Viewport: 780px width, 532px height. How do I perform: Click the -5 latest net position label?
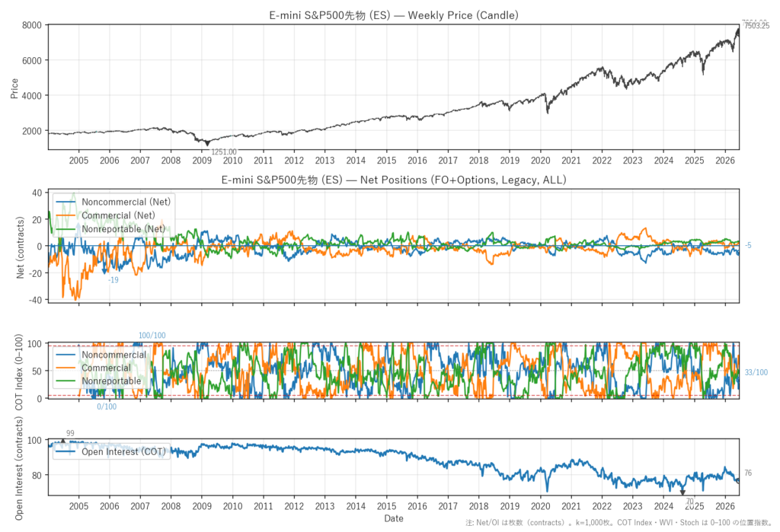(x=748, y=245)
